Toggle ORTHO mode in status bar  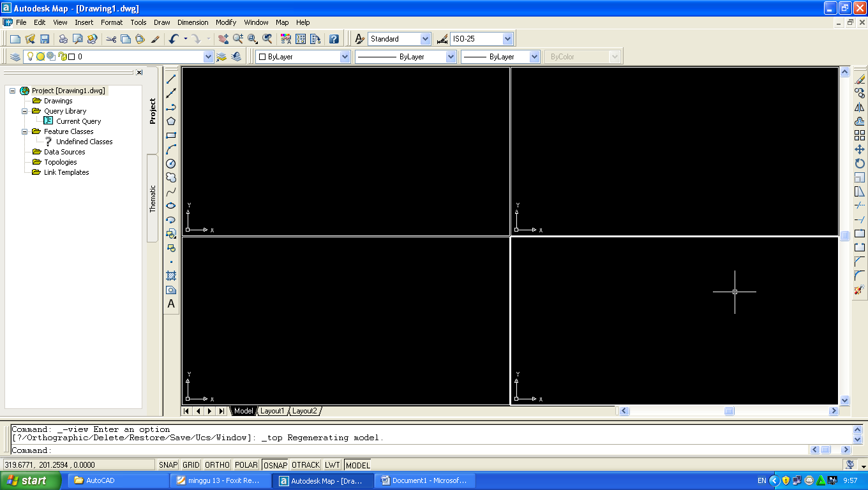[x=217, y=465]
